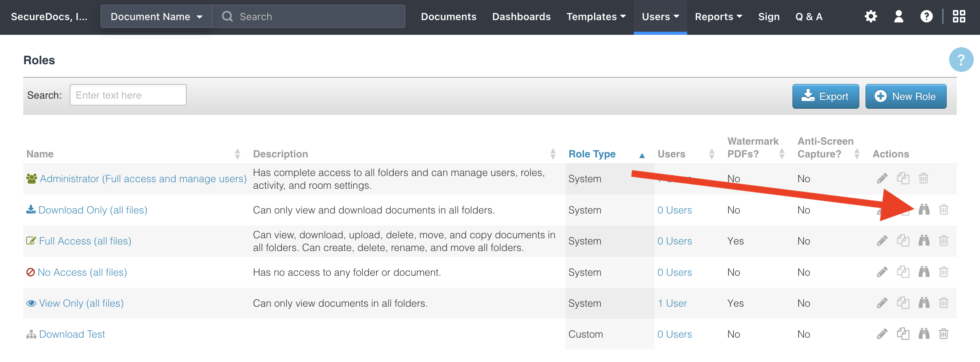980x362 pixels.
Task: Edit the Administrator role with the pencil
Action: point(882,178)
